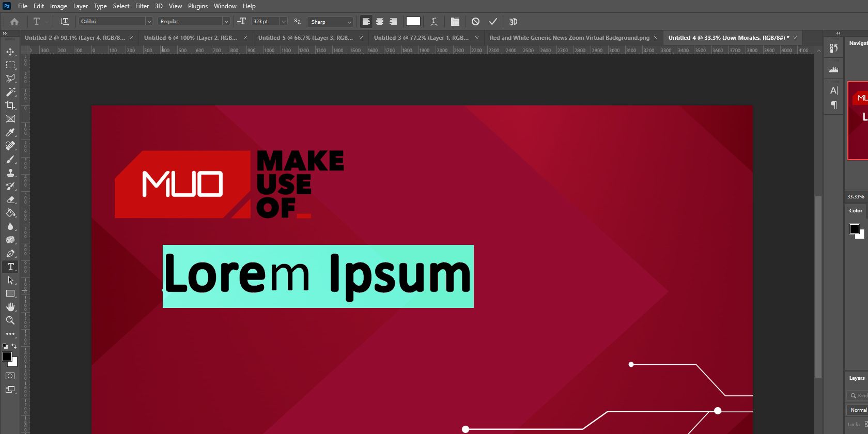
Task: Cancel current text edits
Action: point(476,22)
